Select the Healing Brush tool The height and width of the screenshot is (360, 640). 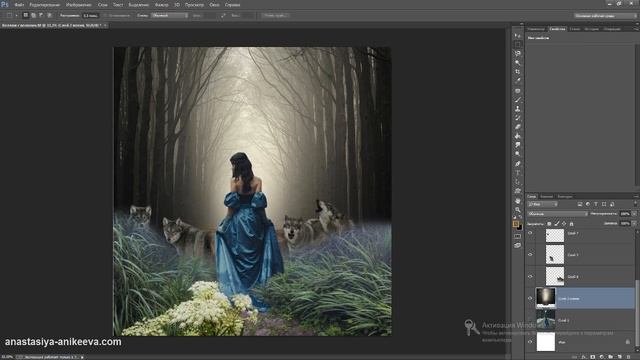(518, 91)
